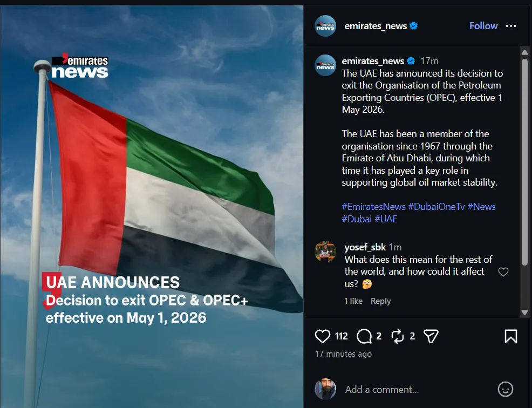This screenshot has width=532, height=408.
Task: View who liked yosef_sbk's comment
Action: click(x=353, y=301)
